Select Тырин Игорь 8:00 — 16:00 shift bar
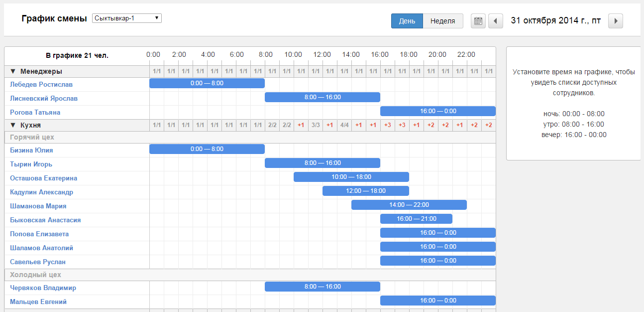This screenshot has height=312, width=644. click(x=322, y=163)
